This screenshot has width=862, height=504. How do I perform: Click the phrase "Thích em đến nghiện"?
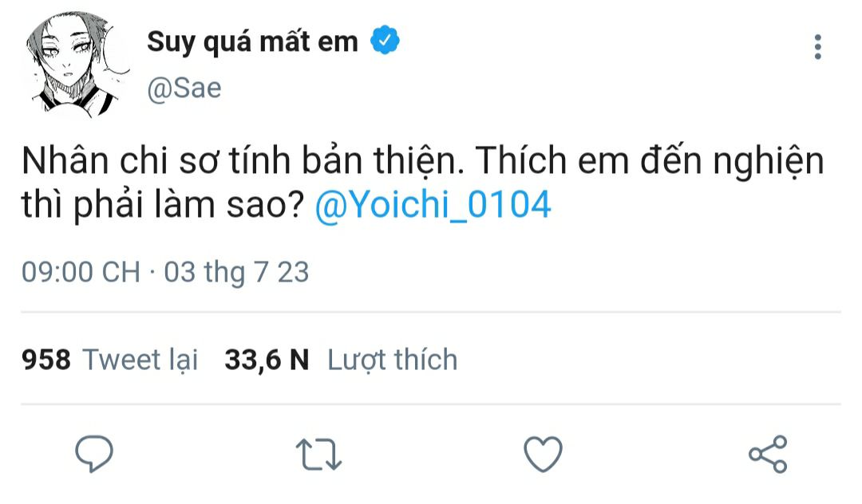point(650,162)
